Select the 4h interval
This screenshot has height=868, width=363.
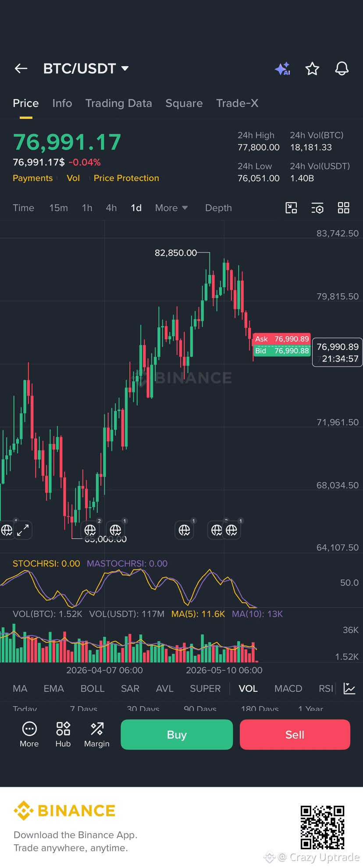[111, 208]
